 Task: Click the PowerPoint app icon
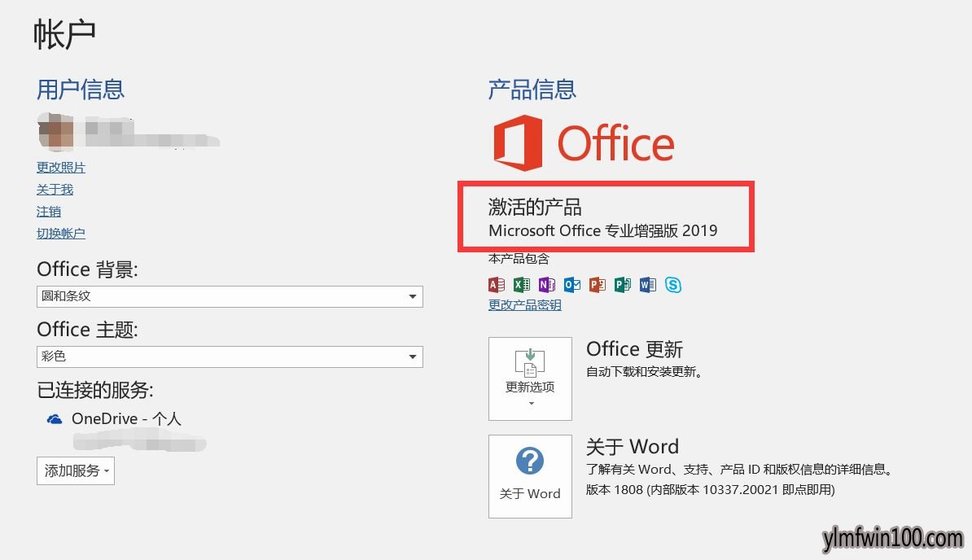[598, 284]
